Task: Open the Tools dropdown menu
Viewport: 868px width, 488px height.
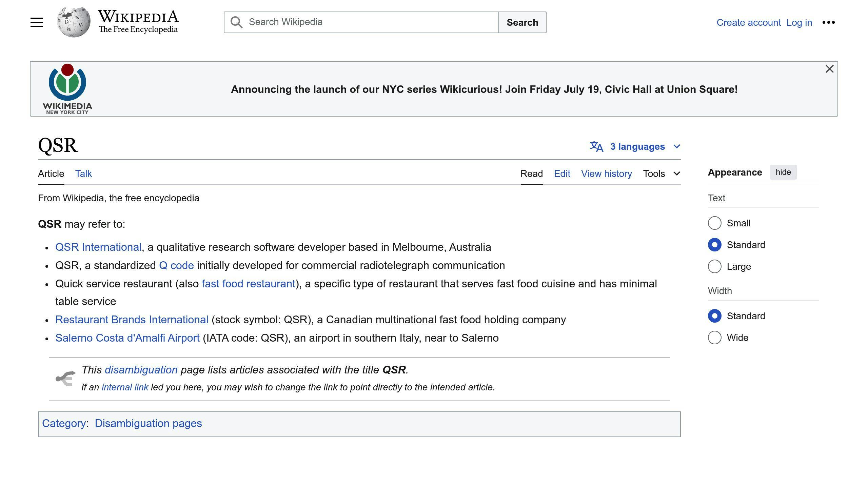Action: point(662,174)
